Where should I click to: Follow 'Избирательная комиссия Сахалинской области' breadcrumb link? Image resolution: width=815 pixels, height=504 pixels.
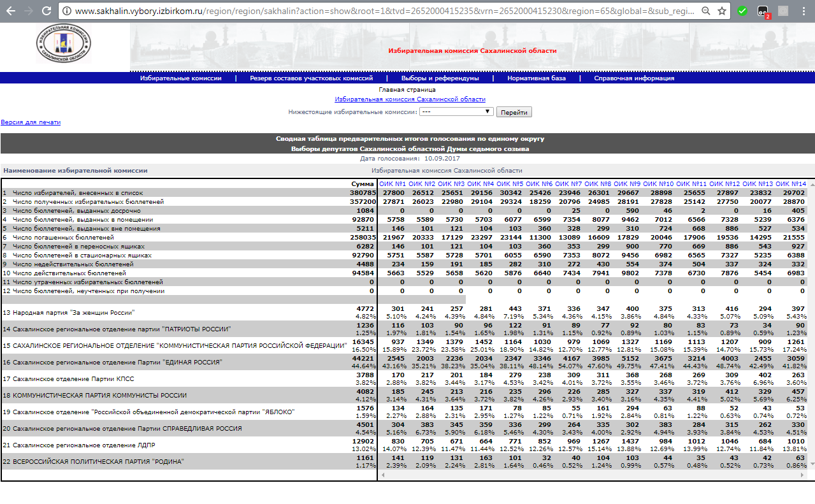pyautogui.click(x=410, y=99)
